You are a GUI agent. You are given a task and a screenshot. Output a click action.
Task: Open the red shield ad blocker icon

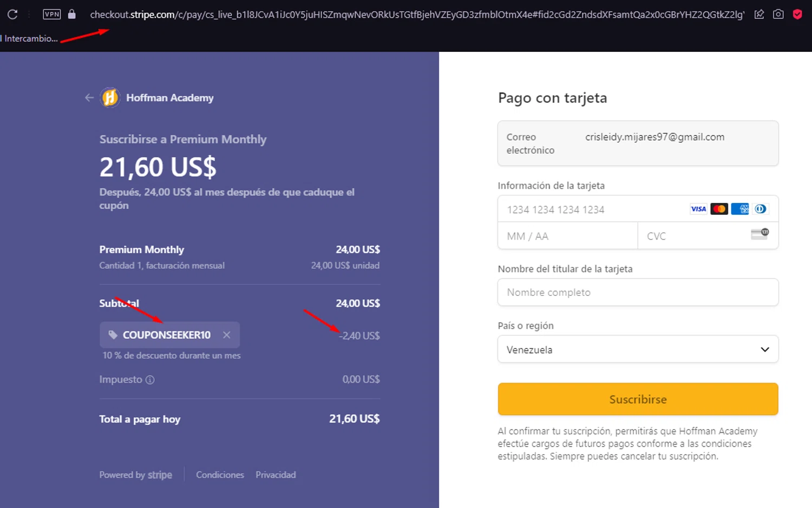(797, 15)
